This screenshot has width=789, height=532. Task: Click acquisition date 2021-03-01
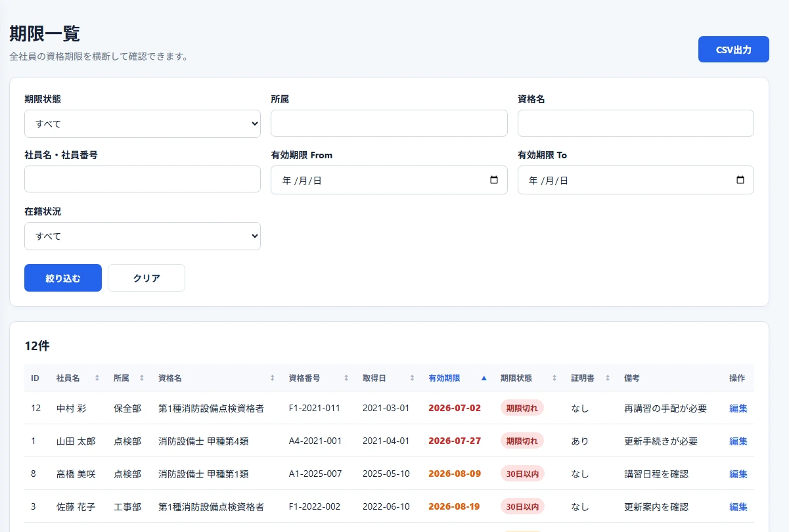386,408
